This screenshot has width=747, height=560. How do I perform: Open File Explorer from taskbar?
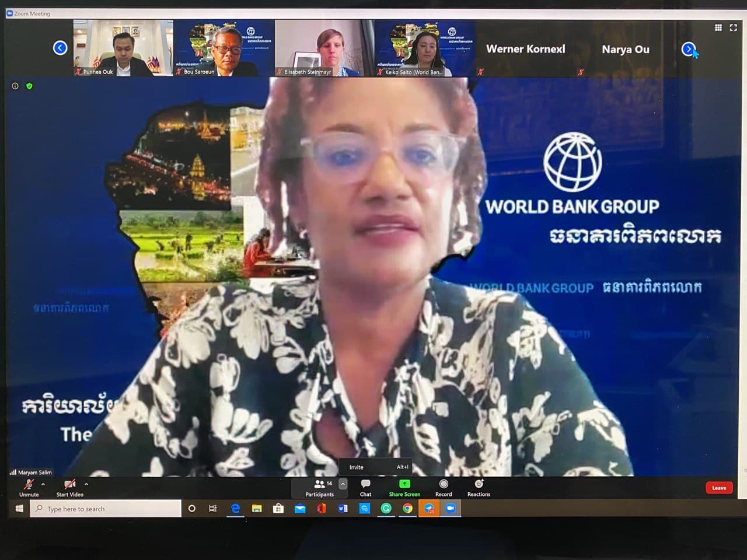[257, 509]
